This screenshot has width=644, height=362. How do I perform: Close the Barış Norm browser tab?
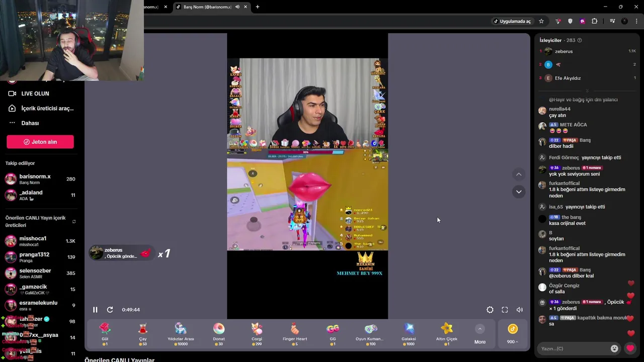tap(246, 7)
